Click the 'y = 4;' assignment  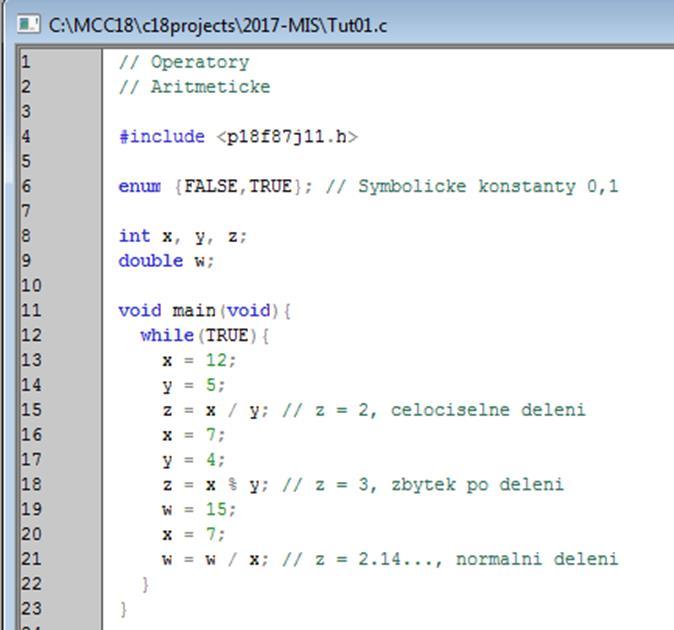(194, 460)
